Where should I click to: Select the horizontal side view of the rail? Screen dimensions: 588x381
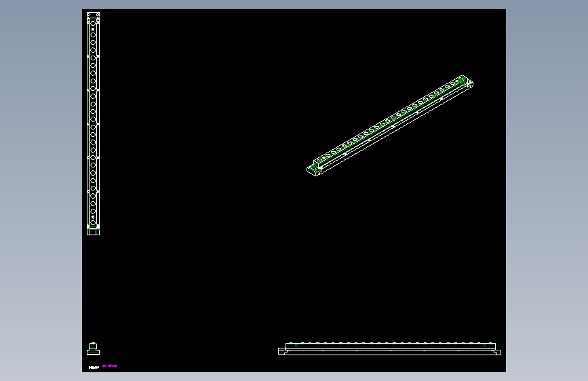click(389, 348)
